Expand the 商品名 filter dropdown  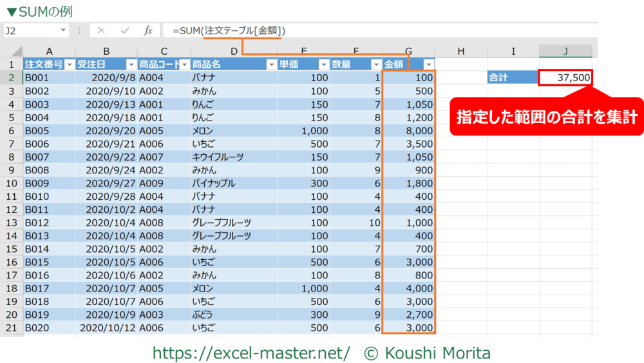pos(271,64)
